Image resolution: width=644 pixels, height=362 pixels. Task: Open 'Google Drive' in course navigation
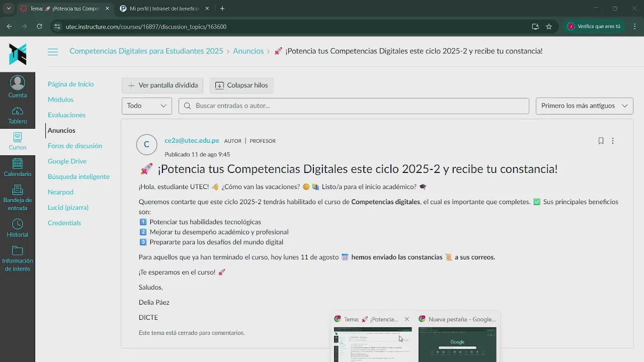point(67,161)
